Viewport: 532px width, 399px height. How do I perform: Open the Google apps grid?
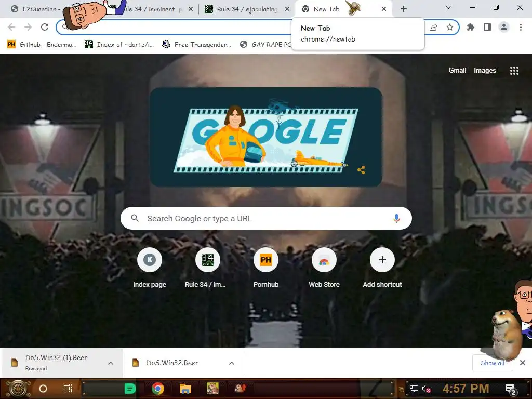tap(514, 71)
